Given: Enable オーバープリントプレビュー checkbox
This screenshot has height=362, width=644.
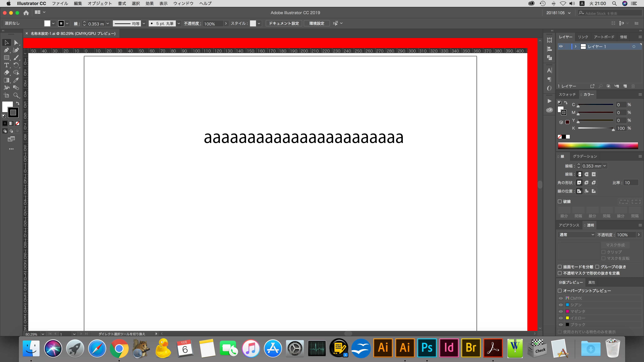Looking at the screenshot, I should pyautogui.click(x=560, y=291).
